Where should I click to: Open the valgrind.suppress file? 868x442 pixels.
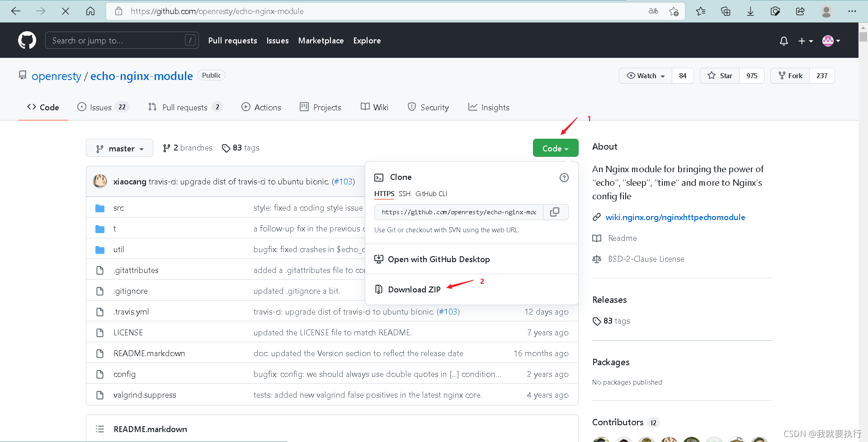tap(145, 395)
